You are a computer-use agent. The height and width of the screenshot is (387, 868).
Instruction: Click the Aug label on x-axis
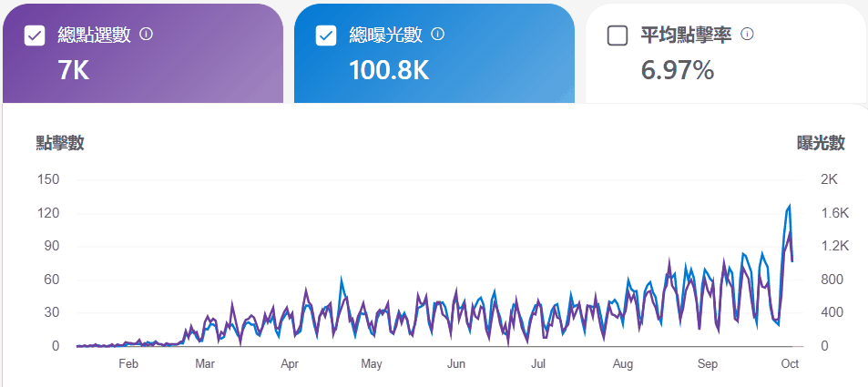pyautogui.click(x=623, y=363)
